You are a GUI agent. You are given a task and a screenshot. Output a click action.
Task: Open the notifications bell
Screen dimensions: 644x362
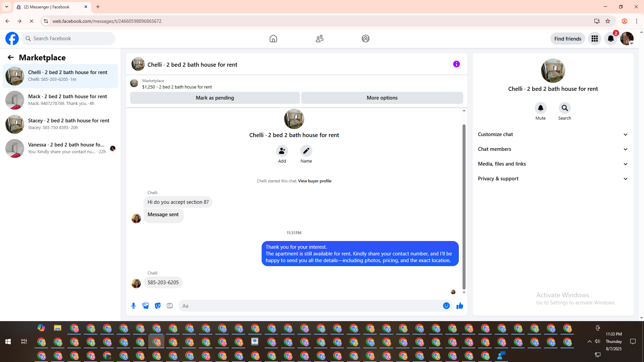610,39
